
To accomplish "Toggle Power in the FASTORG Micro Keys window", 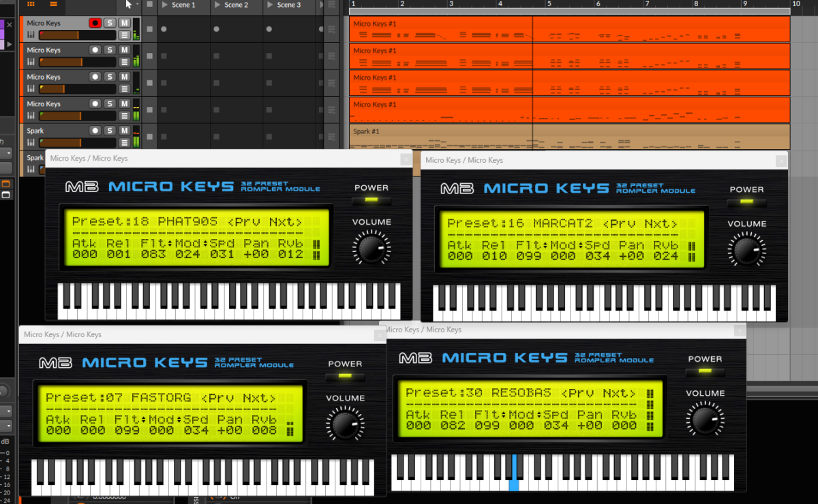I will click(x=345, y=376).
